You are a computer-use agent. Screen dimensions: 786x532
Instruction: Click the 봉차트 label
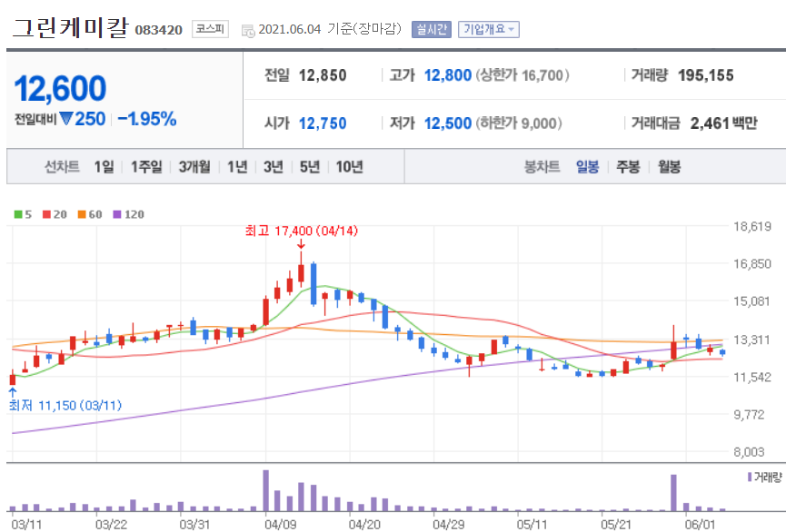(542, 166)
